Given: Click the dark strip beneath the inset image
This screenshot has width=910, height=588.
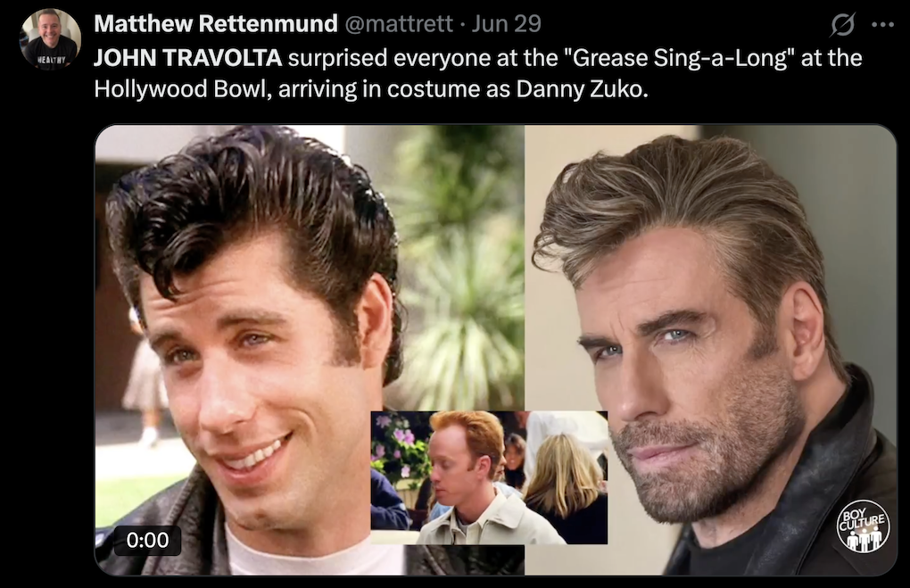Looking at the screenshot, I should point(464,560).
